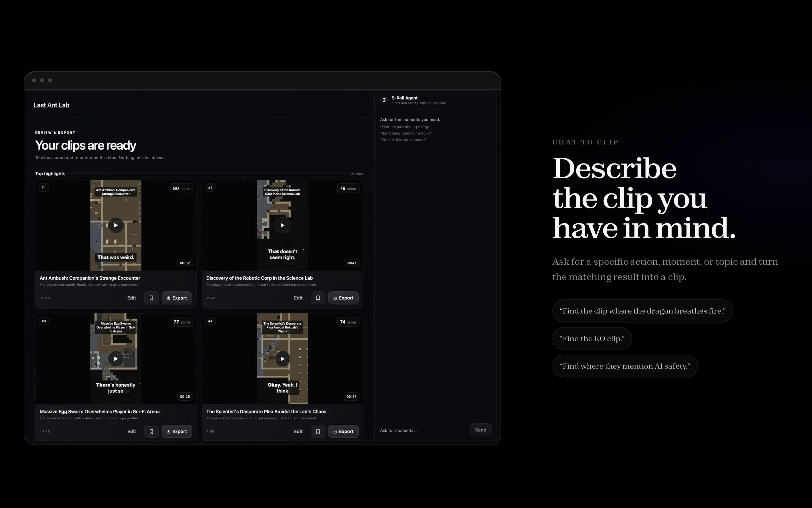Screen dimensions: 812x508
Task: Bookmark The Scientist's Desperate Plea clip
Action: tap(318, 432)
